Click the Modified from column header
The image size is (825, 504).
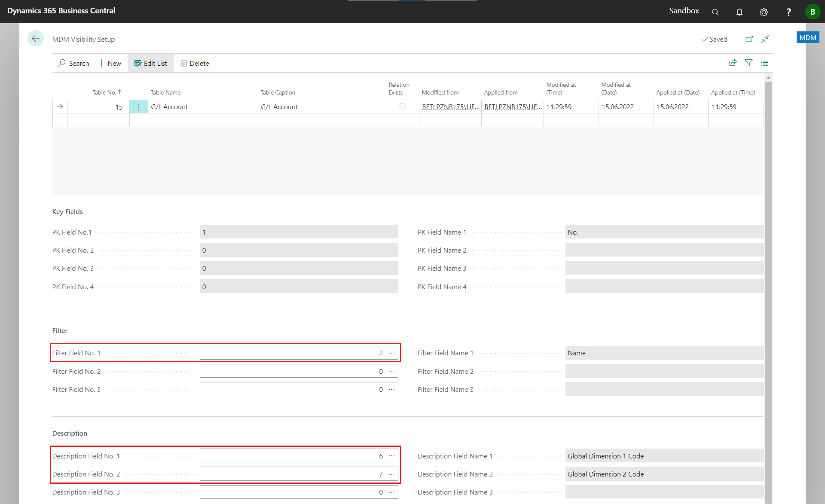pos(440,92)
